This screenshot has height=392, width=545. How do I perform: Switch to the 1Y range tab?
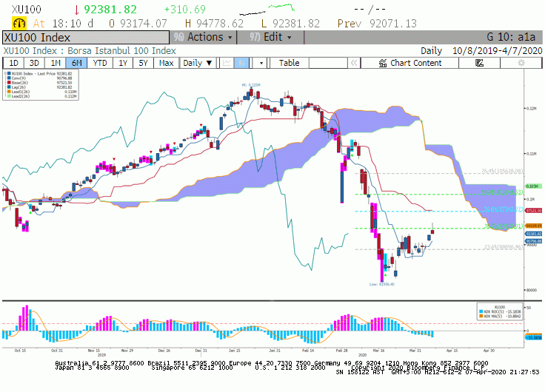click(123, 63)
